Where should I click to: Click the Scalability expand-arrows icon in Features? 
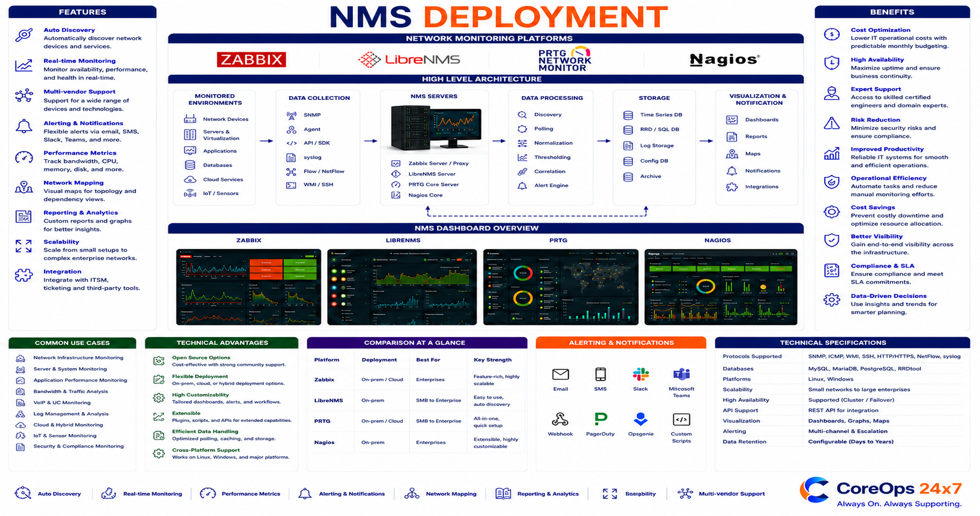coord(24,246)
